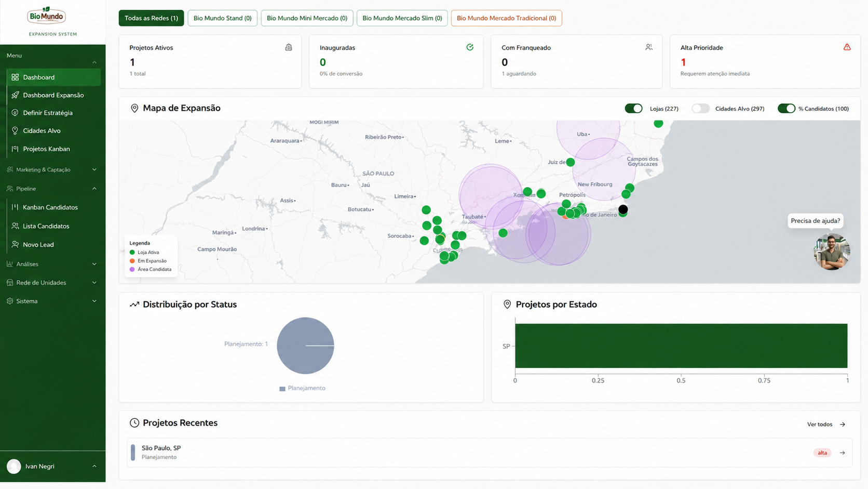Expand the Análises section
This screenshot has width=868, height=489.
point(94,264)
